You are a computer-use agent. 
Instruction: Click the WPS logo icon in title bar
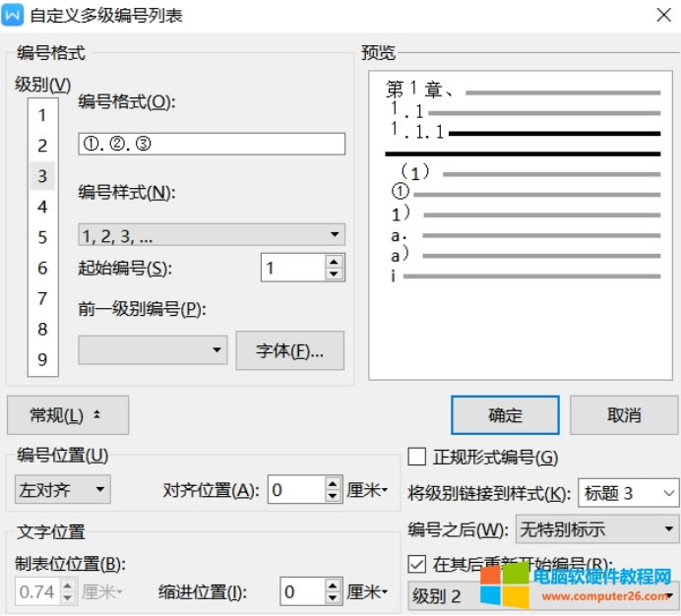[15, 16]
